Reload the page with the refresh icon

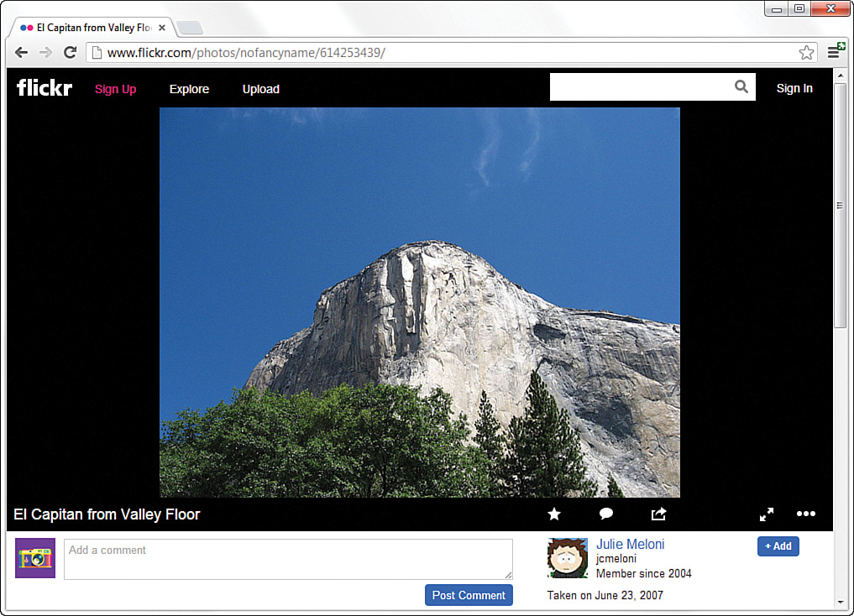point(70,52)
